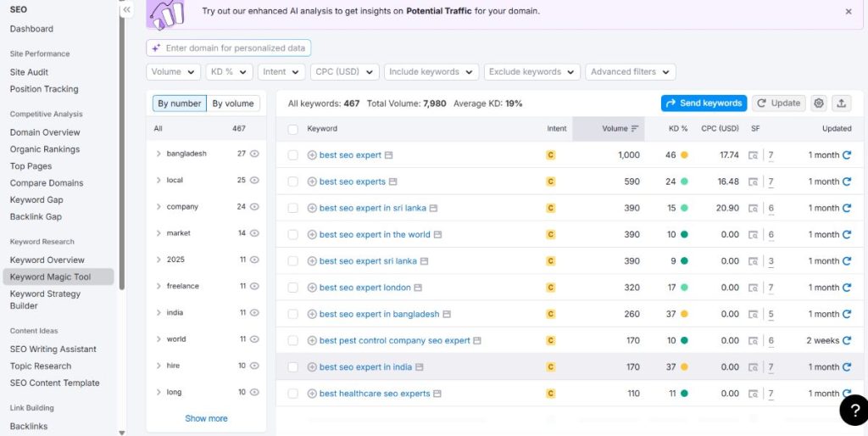Check the 'best seo expert in sri lanka' checkbox
This screenshot has width=868, height=436.
(292, 209)
